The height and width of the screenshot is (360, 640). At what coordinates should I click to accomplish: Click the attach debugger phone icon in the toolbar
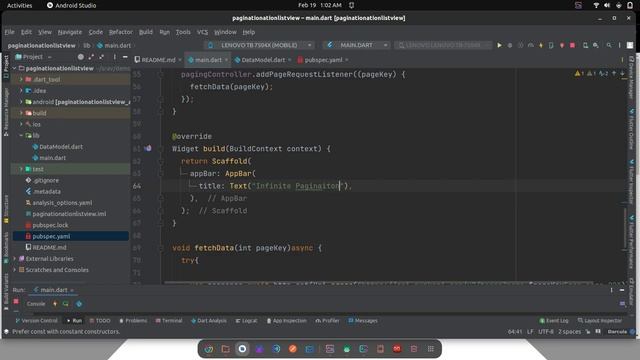tap(551, 45)
